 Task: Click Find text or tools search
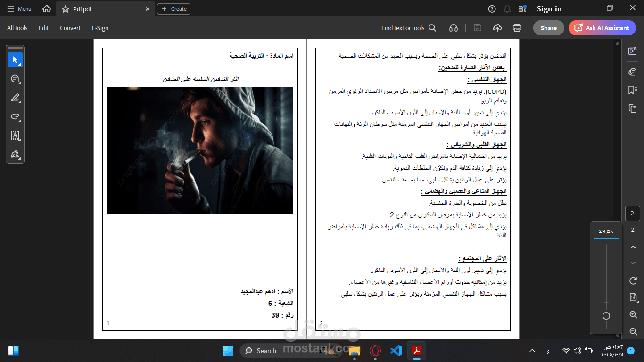click(x=409, y=28)
